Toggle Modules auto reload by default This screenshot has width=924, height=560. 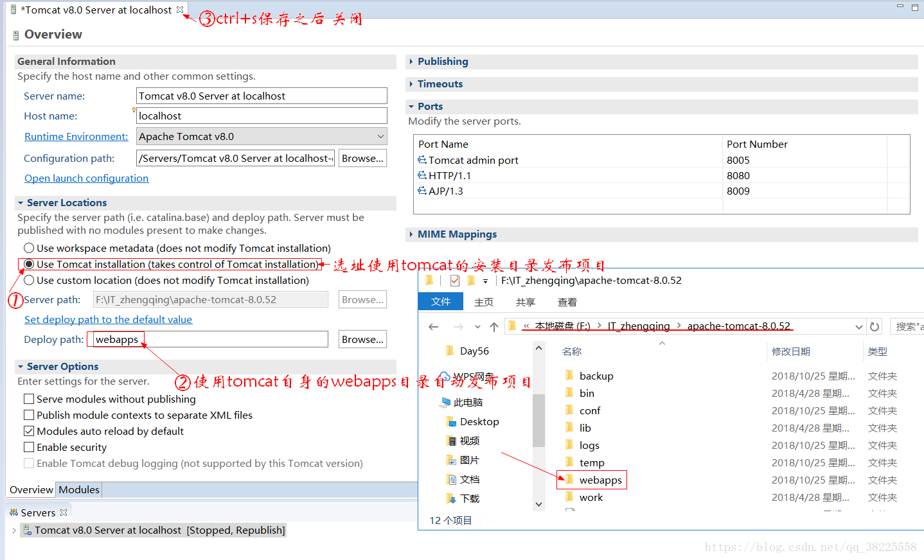29,431
